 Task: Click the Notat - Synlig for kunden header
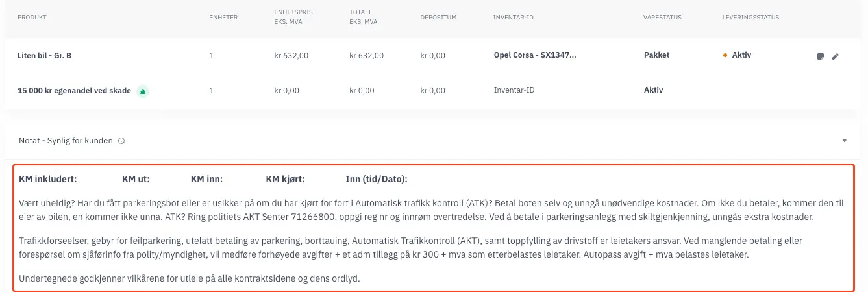[x=66, y=141]
